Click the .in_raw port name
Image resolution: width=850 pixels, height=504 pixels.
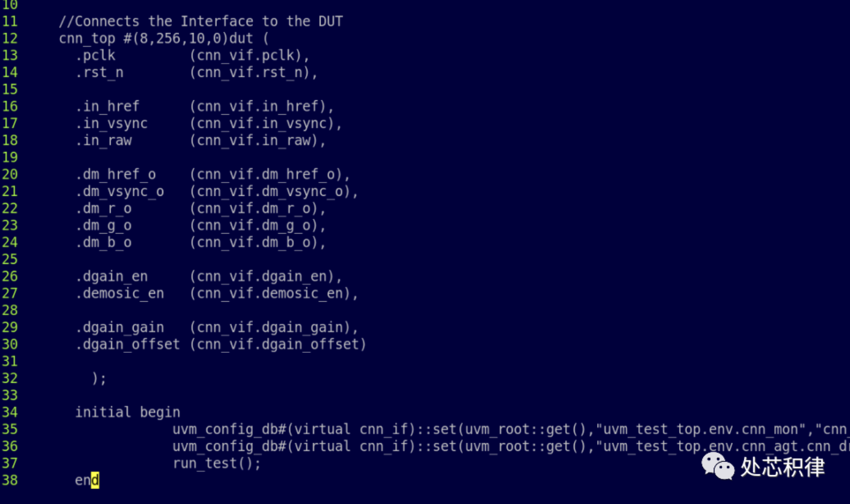tap(103, 140)
